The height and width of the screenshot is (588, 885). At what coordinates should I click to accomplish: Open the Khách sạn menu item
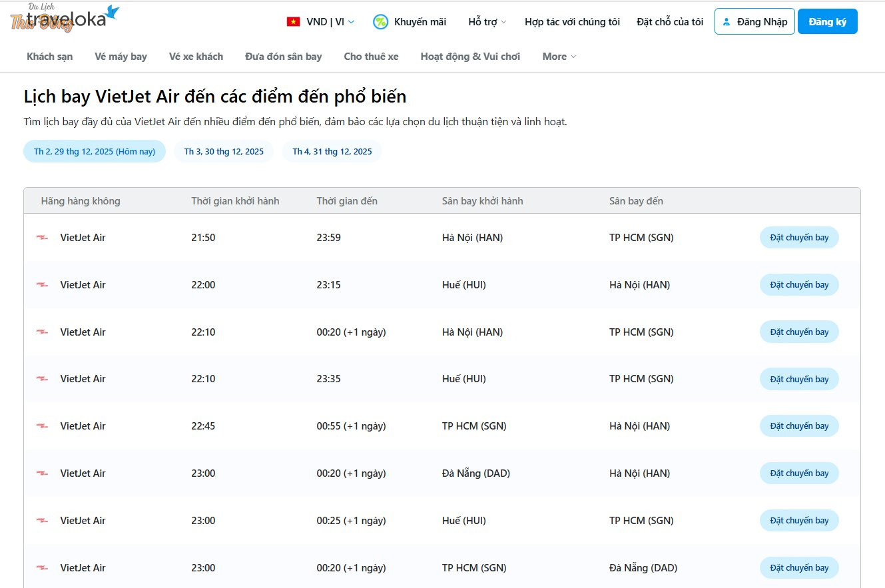pyautogui.click(x=50, y=57)
